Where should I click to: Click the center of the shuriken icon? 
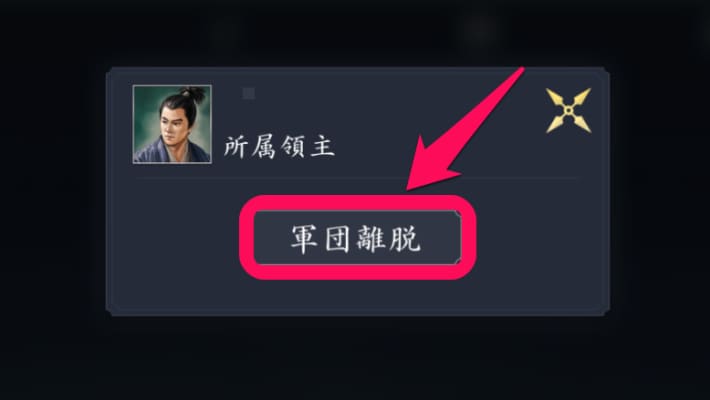569,111
